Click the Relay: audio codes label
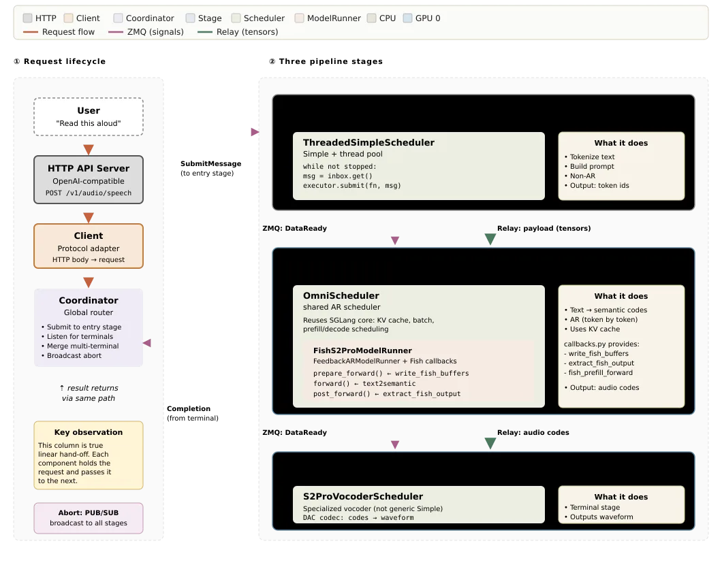Image resolution: width=722 pixels, height=588 pixels. pos(533,432)
